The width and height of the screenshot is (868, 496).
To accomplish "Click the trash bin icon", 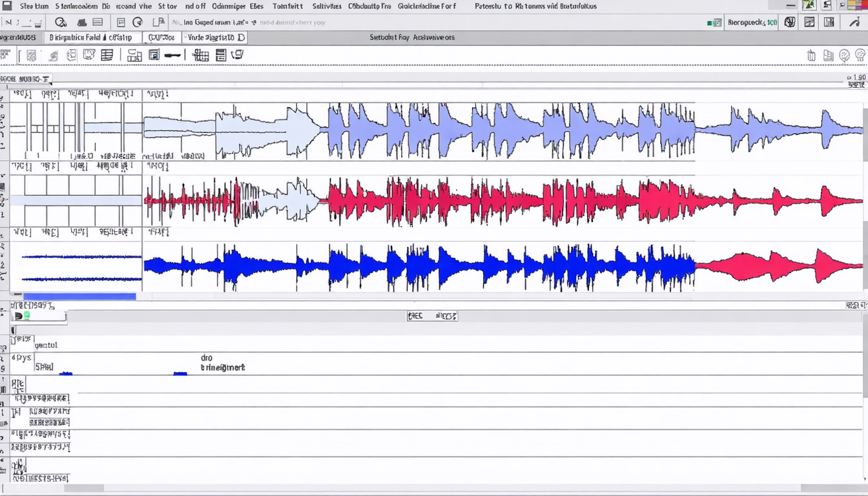I will pos(812,56).
